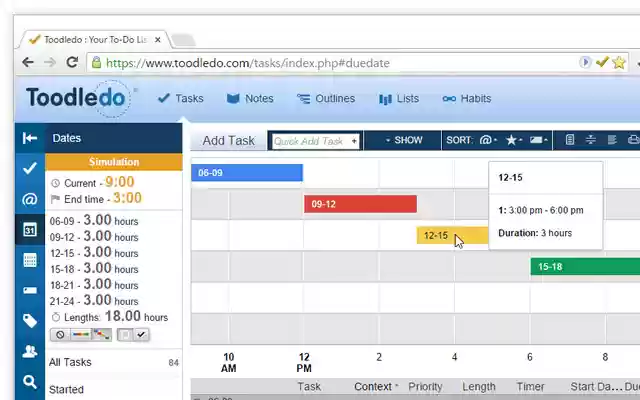Click the green padlock site info icon
This screenshot has height=400, width=640.
pyautogui.click(x=96, y=62)
